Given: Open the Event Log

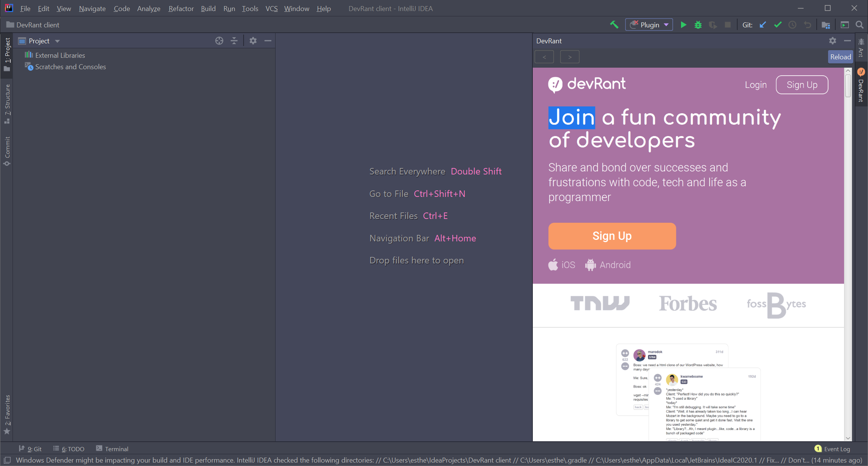Looking at the screenshot, I should (x=836, y=449).
